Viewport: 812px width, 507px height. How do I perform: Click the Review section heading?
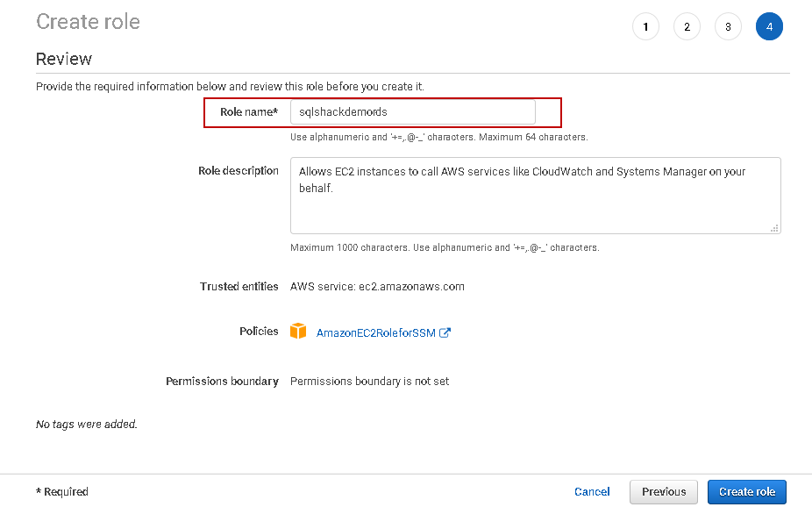pyautogui.click(x=64, y=59)
